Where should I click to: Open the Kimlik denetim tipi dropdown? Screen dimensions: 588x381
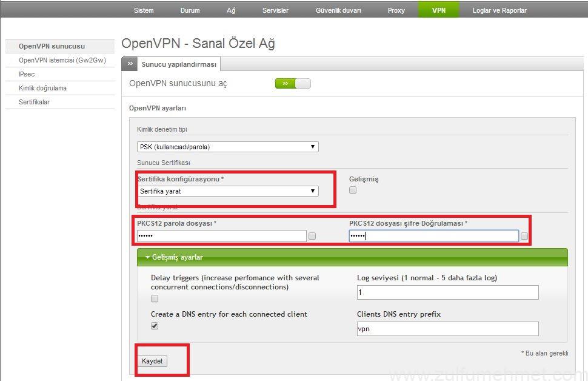click(228, 147)
